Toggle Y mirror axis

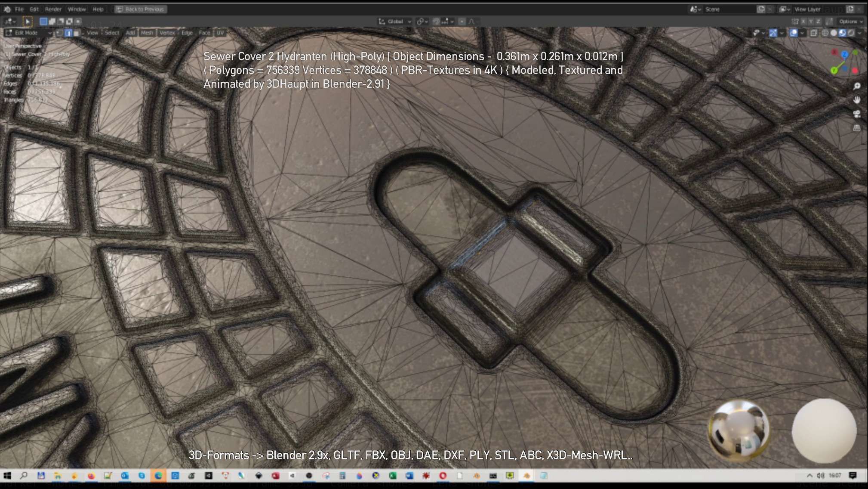click(810, 21)
